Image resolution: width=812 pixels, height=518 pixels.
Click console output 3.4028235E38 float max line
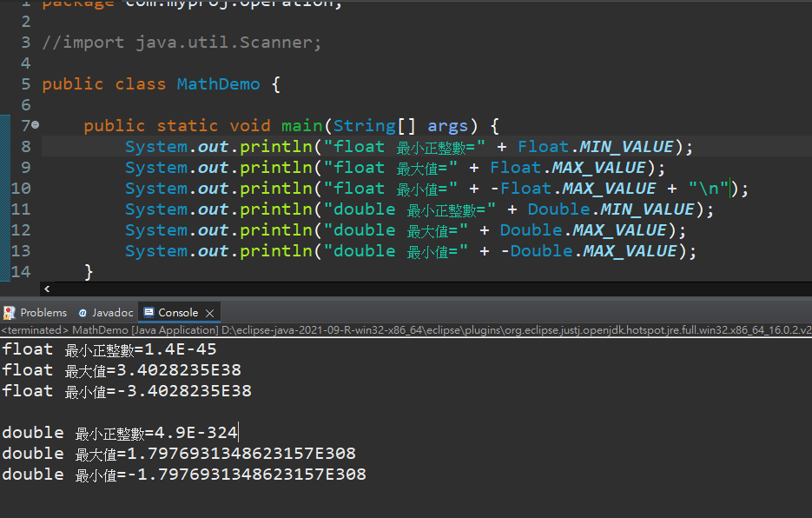pos(122,370)
